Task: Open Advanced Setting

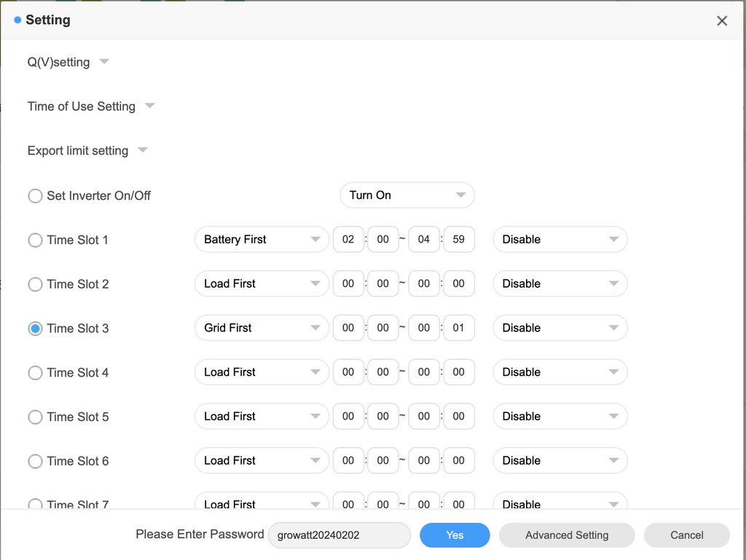Action: (566, 535)
